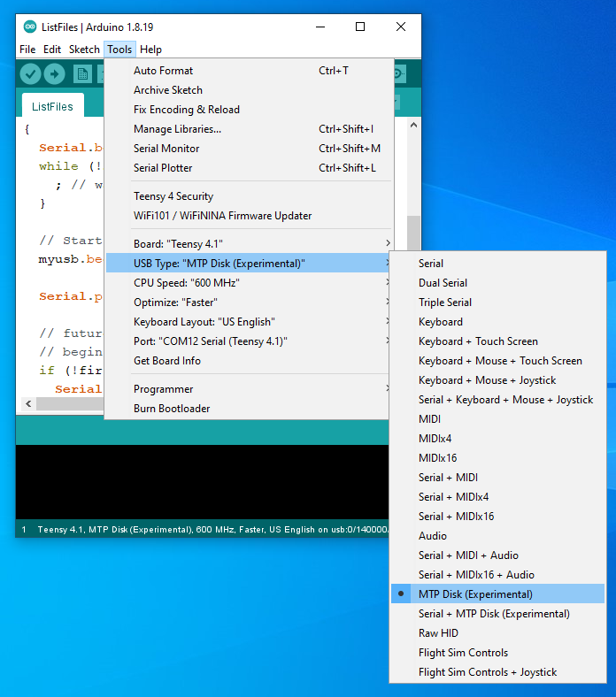Click status bar board info text
This screenshot has width=616, height=697.
[x=212, y=530]
